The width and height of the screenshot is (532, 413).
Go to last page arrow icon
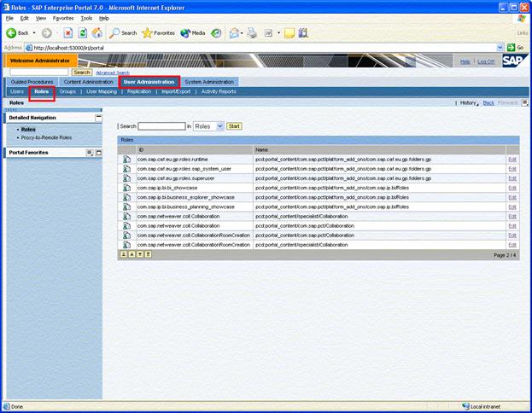tap(149, 254)
